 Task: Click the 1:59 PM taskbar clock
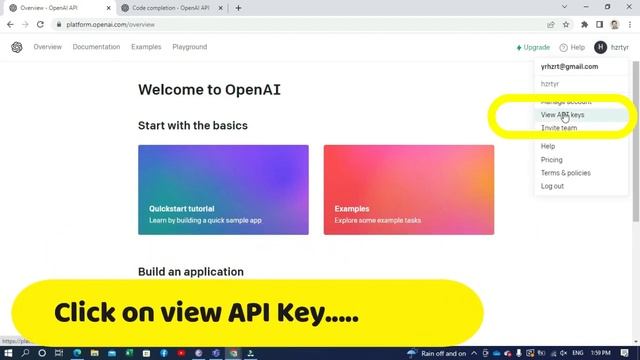tap(601, 353)
